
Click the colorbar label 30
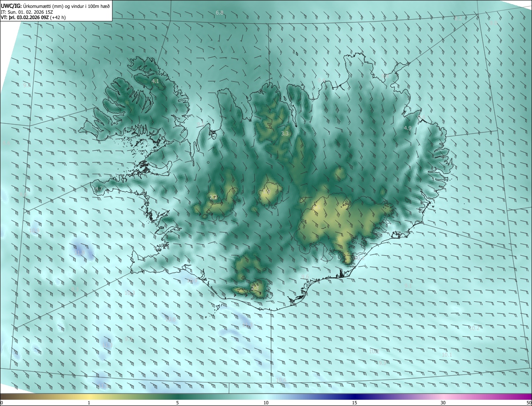point(443,403)
